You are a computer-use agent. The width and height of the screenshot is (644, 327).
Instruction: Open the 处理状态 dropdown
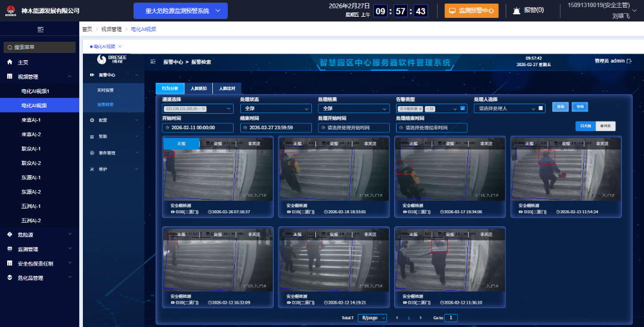tap(275, 109)
